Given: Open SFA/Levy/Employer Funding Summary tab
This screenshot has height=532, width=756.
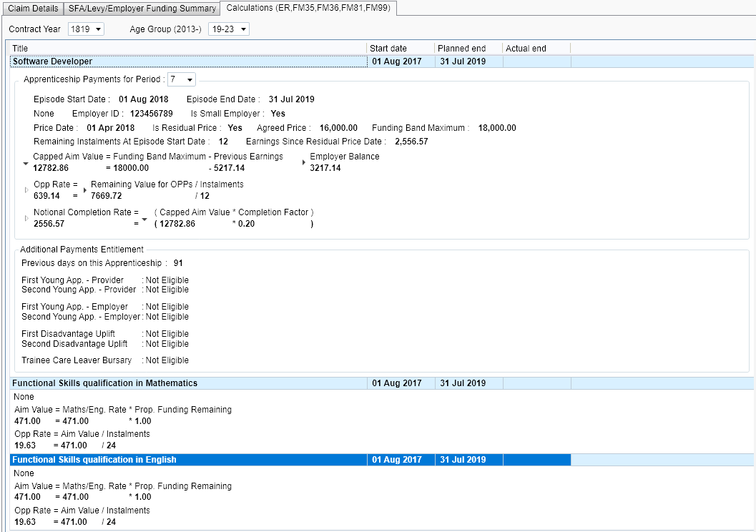Looking at the screenshot, I should [142, 9].
